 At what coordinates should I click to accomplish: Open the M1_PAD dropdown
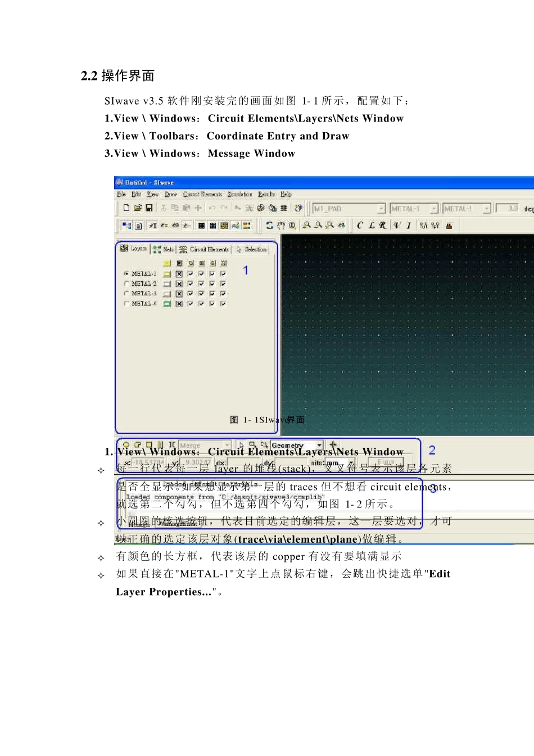pos(381,209)
